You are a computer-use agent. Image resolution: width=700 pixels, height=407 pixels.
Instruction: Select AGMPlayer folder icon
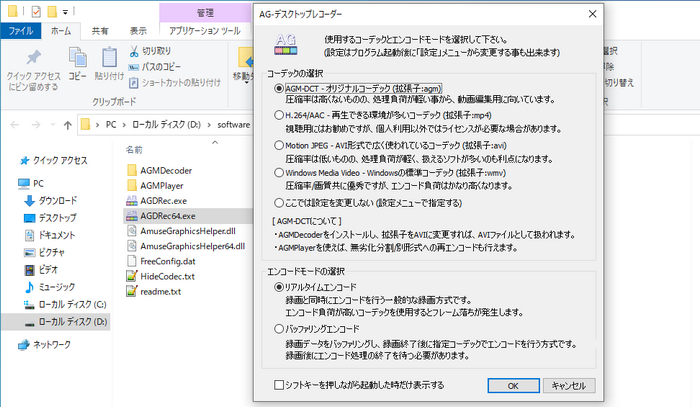(132, 185)
